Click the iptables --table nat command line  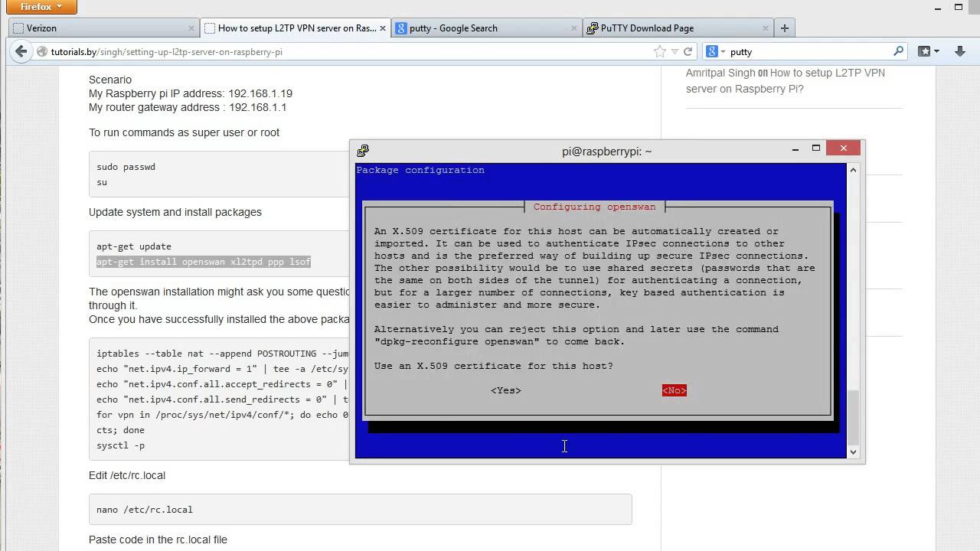coord(222,354)
